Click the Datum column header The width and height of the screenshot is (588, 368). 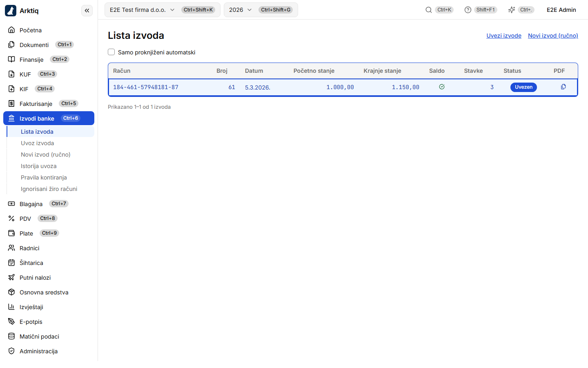coord(254,71)
